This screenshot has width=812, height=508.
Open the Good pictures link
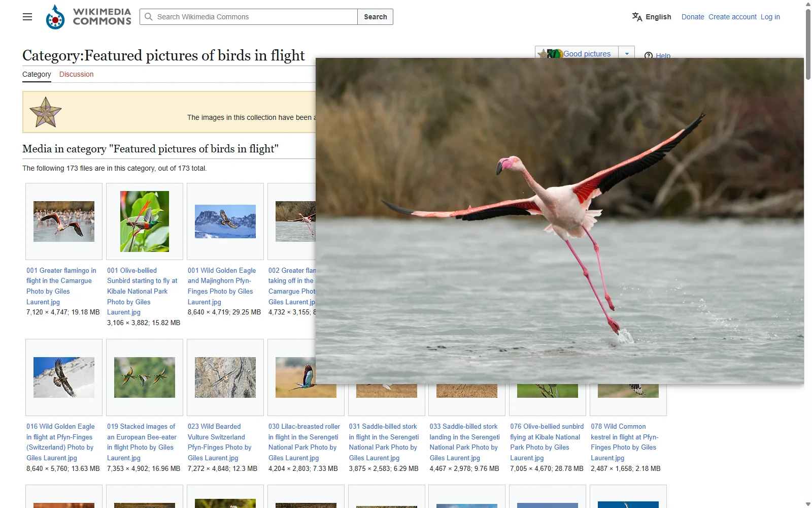[587, 53]
